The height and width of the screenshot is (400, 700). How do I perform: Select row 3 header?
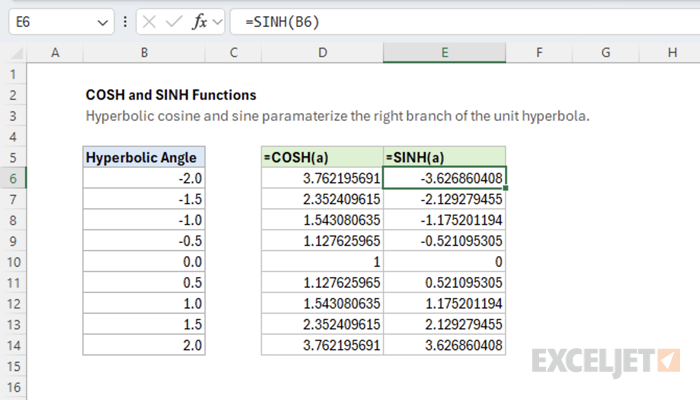pyautogui.click(x=13, y=116)
